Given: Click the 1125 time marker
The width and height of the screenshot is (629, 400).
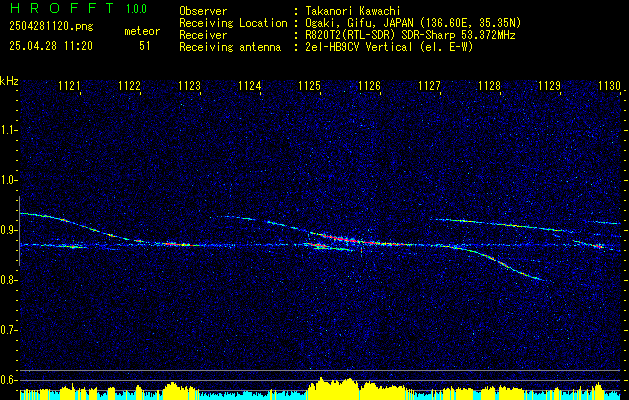Looking at the screenshot, I should 310,85.
